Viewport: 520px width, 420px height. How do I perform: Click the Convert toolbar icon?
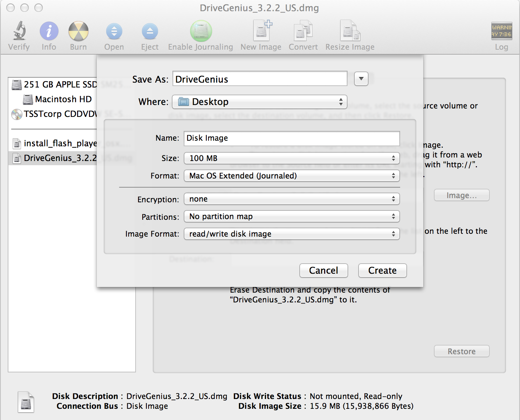click(303, 31)
